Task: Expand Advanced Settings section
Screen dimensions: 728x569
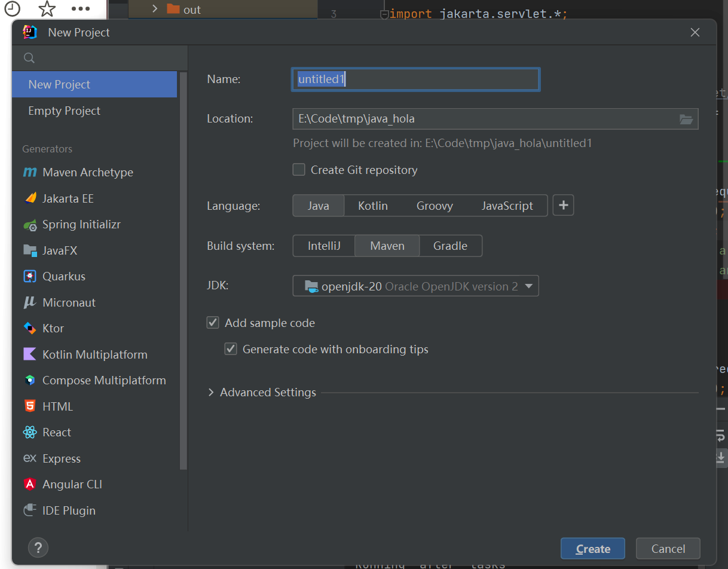Action: coord(211,393)
